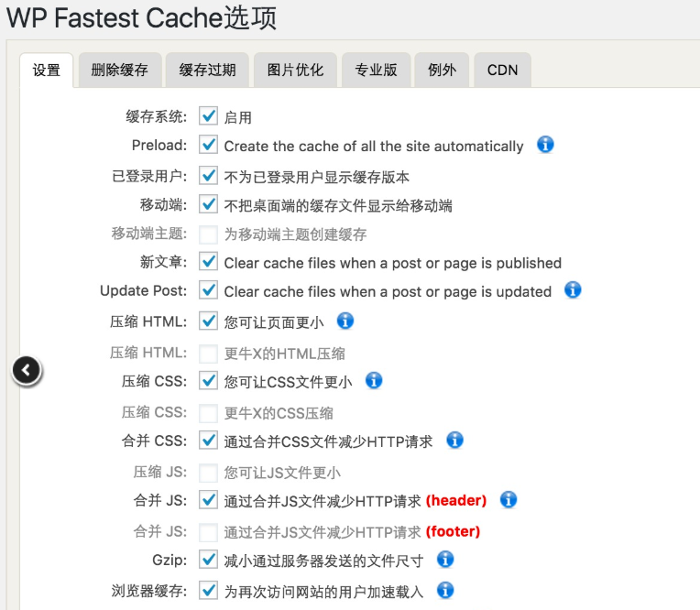Click the red (header) label
Screen dimensions: 700x610
click(x=456, y=501)
